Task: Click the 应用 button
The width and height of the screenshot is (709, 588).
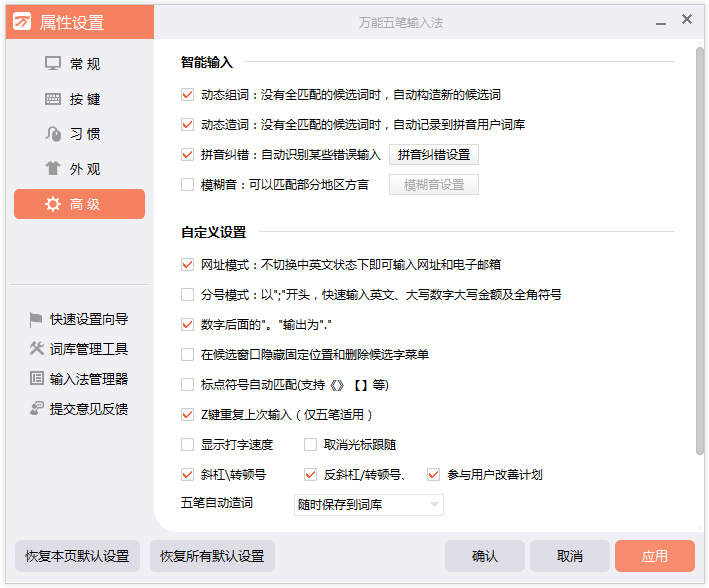Action: (x=654, y=556)
